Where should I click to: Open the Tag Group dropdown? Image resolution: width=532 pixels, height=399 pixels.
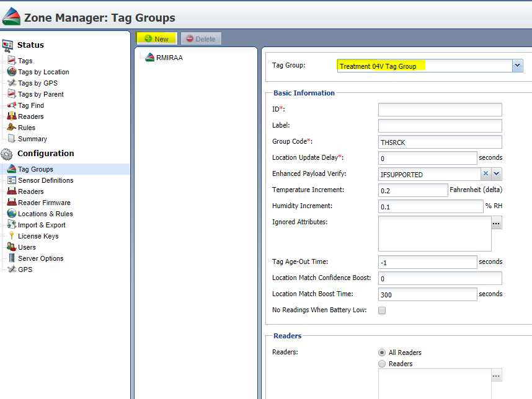518,66
